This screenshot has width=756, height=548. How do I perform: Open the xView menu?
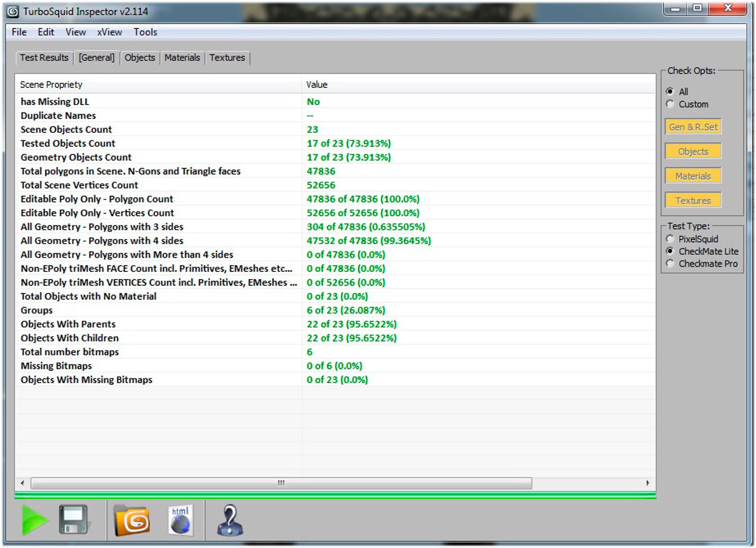point(110,32)
